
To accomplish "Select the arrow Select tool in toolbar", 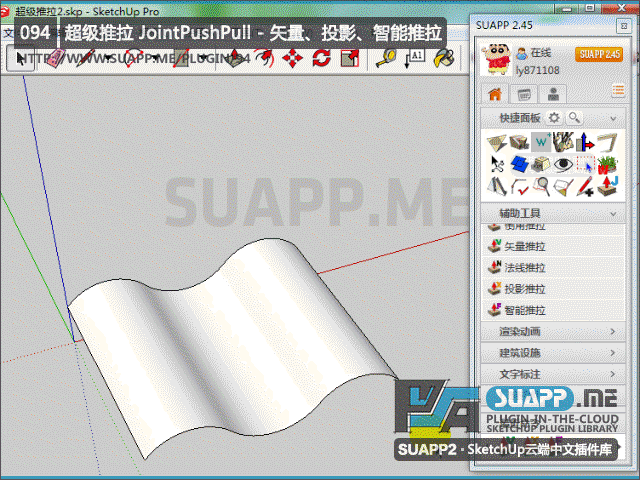I will 20,59.
